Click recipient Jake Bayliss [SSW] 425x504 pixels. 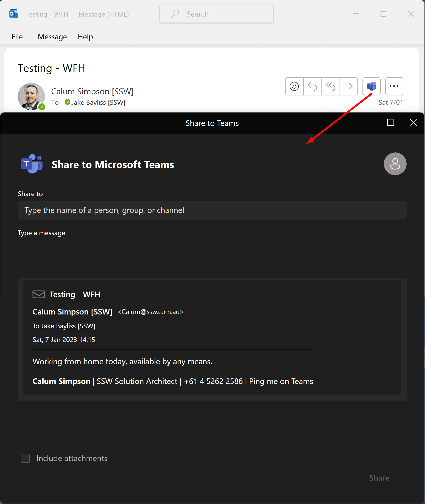98,102
